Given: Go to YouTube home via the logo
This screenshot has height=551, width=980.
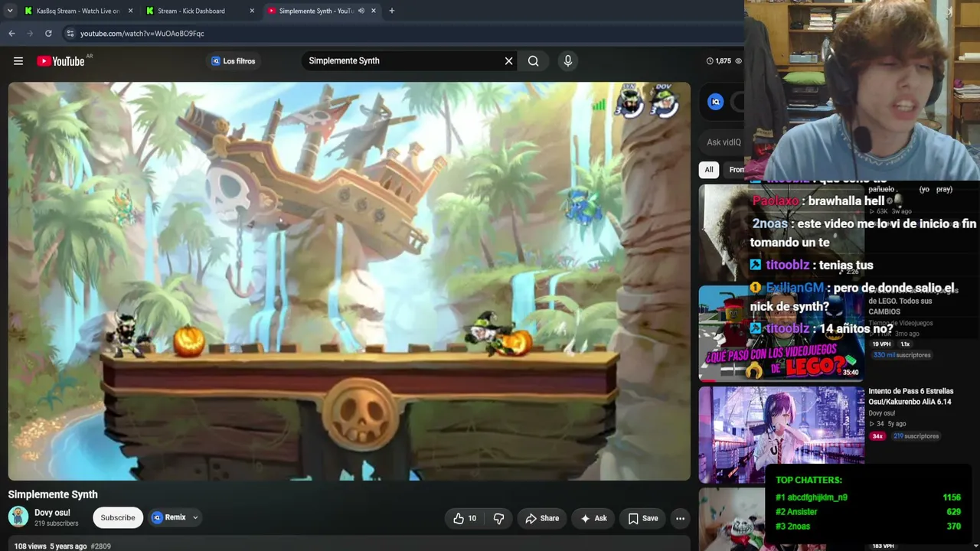Looking at the screenshot, I should pos(60,61).
